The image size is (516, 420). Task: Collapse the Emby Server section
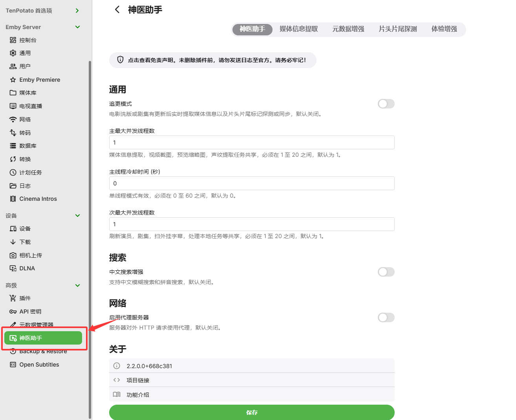tap(77, 27)
